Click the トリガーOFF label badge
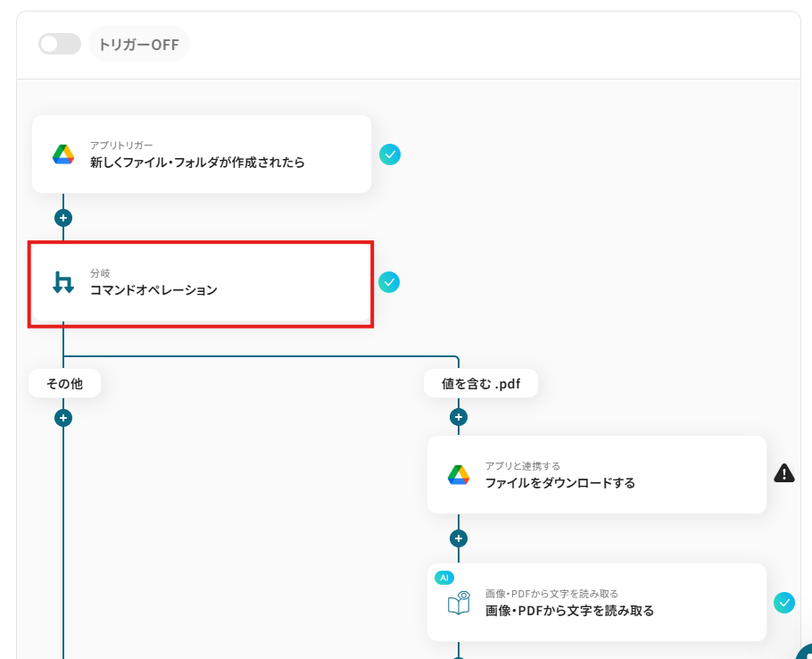The height and width of the screenshot is (659, 812). tap(139, 44)
